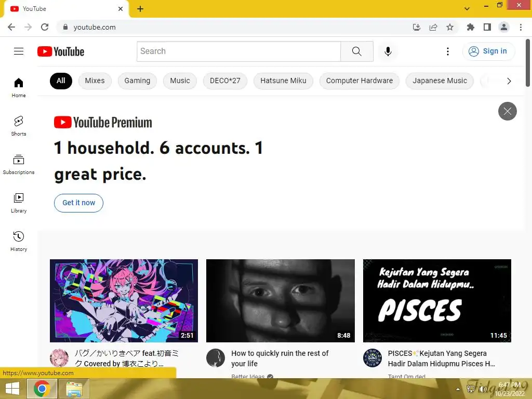
Task: Show more category chips with right arrow
Action: click(x=509, y=81)
